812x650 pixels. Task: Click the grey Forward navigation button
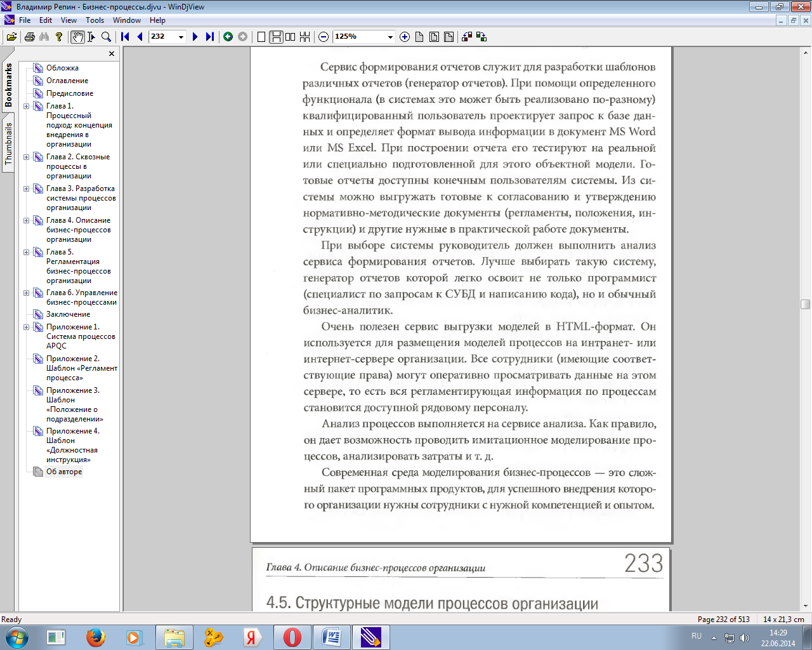click(x=242, y=37)
